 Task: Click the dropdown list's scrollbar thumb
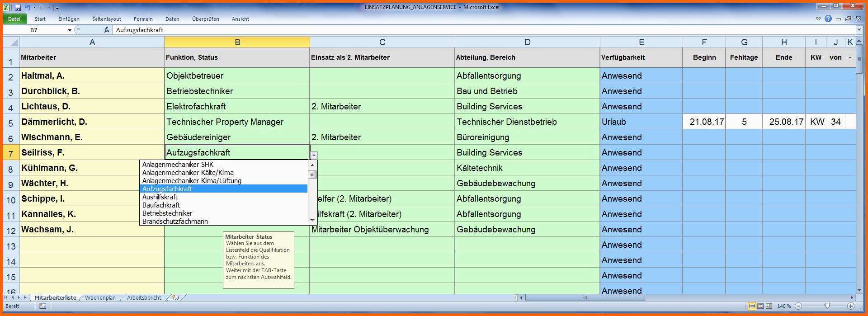point(312,175)
